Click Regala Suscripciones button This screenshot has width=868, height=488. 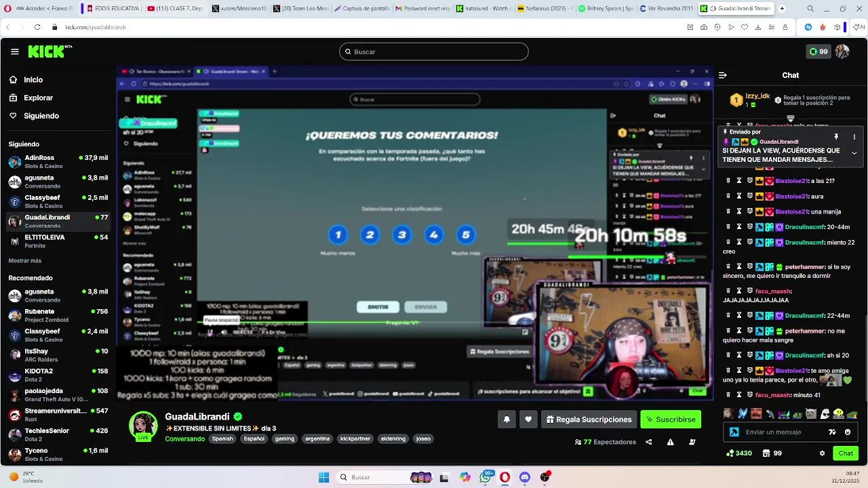589,420
